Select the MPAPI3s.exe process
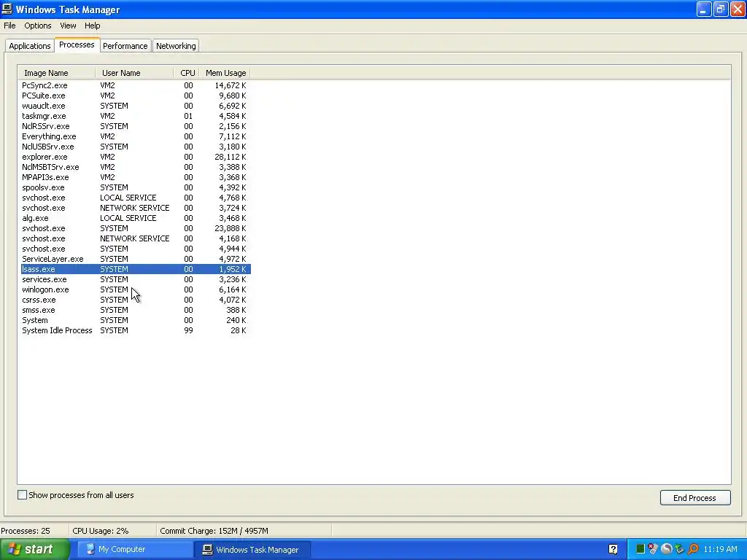Screen dimensions: 747x560 coord(136,177)
